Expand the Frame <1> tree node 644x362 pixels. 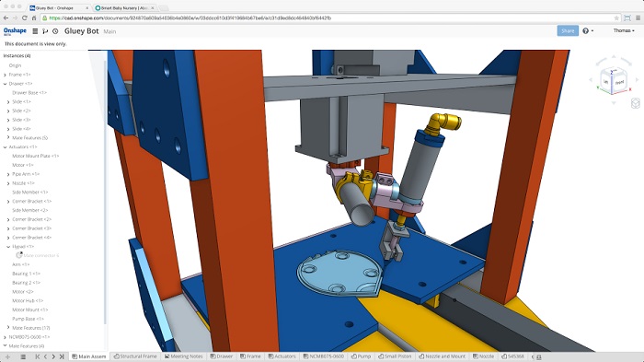point(5,75)
